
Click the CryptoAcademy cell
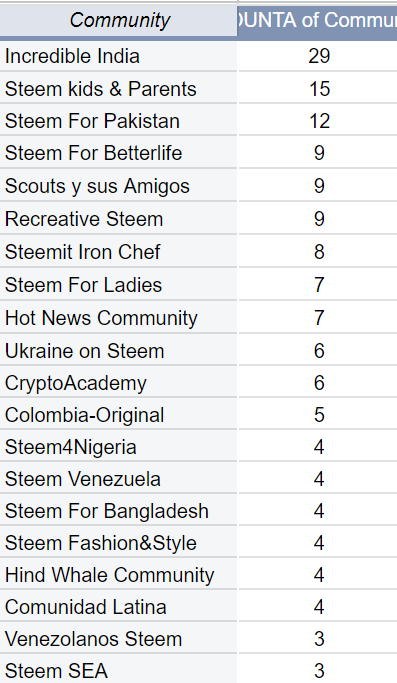coord(119,383)
